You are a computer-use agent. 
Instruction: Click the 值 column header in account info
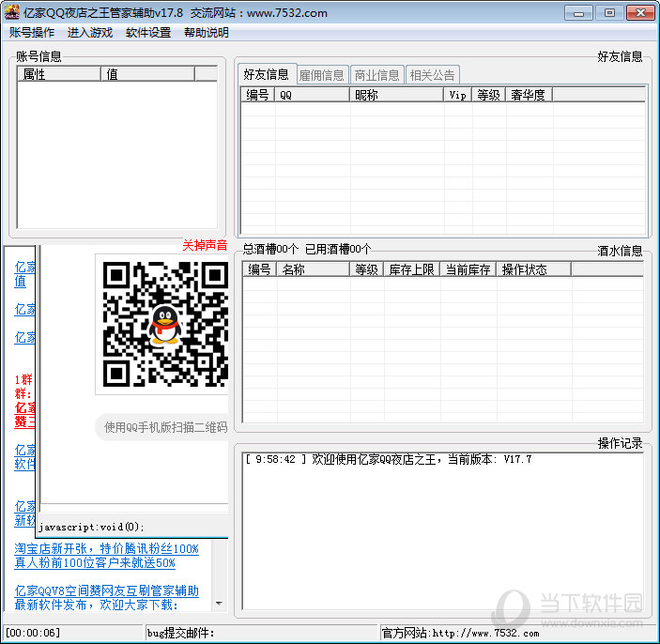(147, 74)
